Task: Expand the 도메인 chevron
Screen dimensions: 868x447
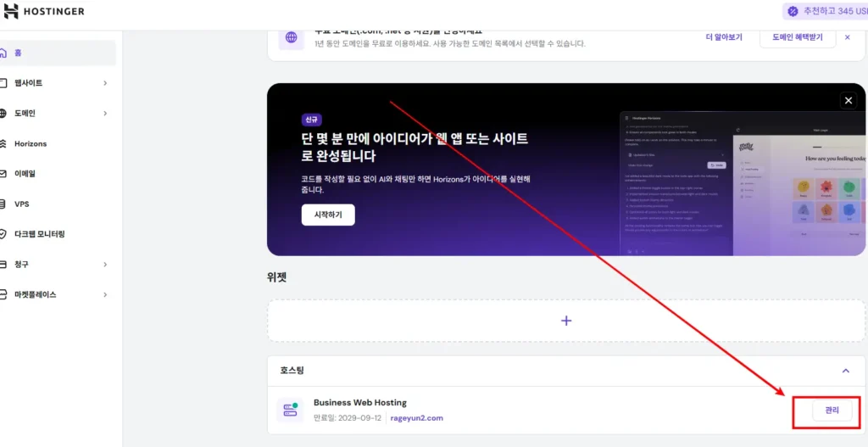Action: (x=105, y=113)
